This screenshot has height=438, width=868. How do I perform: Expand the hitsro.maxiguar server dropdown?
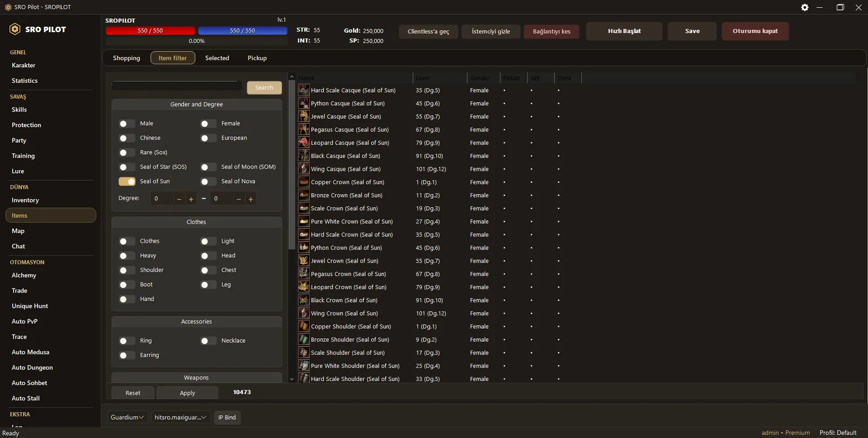pyautogui.click(x=181, y=417)
